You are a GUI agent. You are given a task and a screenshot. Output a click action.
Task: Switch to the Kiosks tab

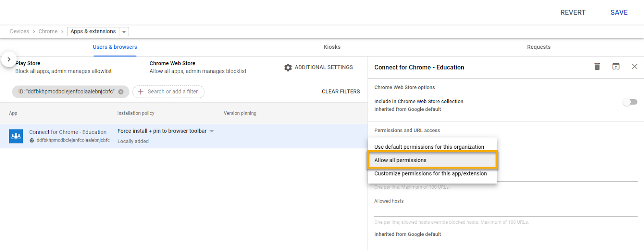(x=332, y=47)
